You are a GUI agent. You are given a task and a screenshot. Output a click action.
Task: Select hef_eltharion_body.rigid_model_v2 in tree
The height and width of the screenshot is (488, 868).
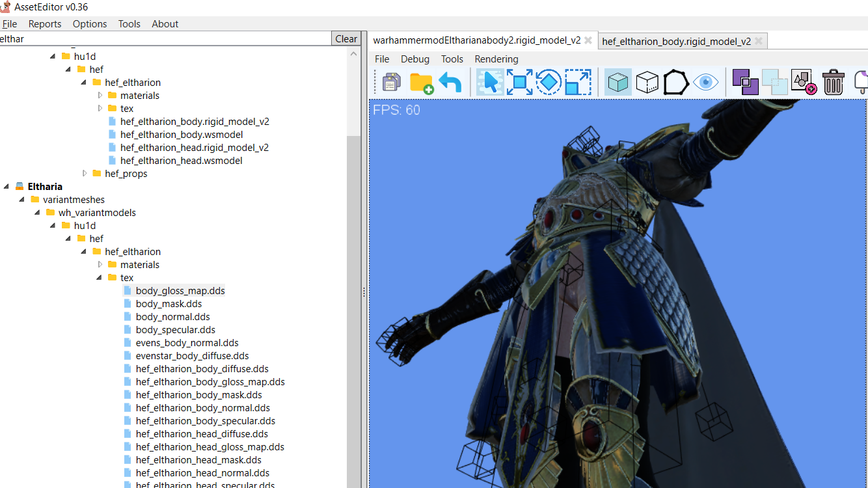pos(195,121)
